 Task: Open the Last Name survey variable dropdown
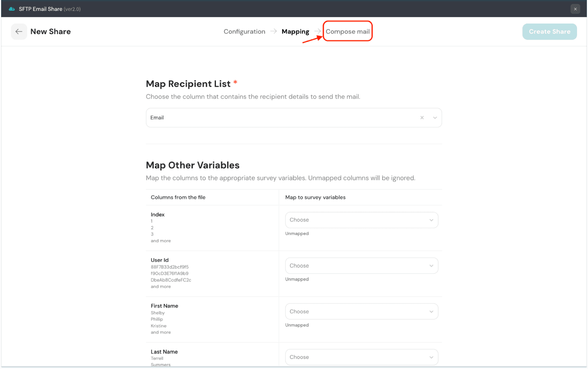click(356, 357)
